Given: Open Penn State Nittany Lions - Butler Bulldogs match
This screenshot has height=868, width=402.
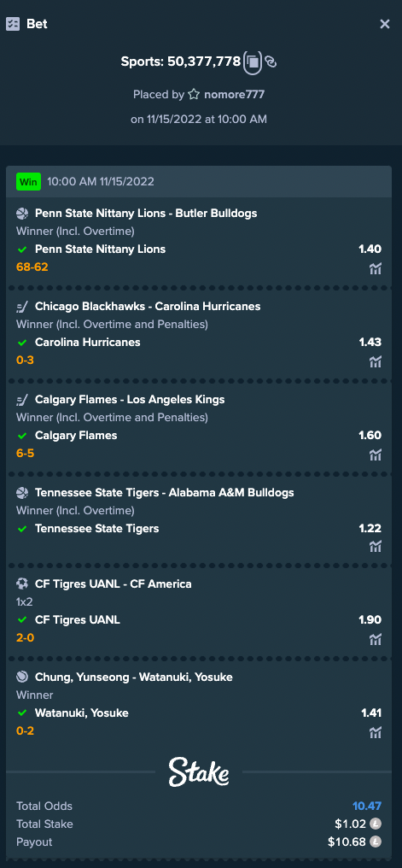Looking at the screenshot, I should tap(146, 213).
